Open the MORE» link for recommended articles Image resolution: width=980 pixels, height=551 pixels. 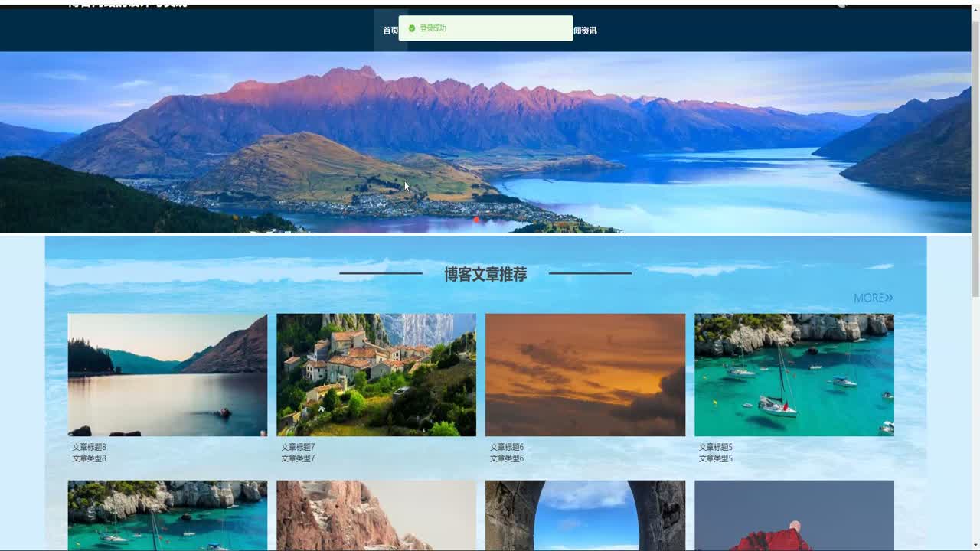(874, 298)
